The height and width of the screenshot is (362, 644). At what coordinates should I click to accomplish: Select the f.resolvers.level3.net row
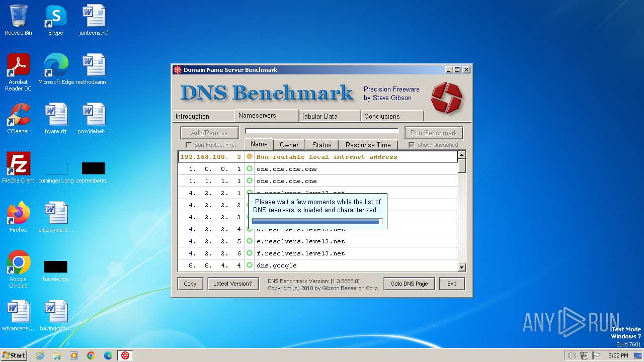(x=318, y=253)
